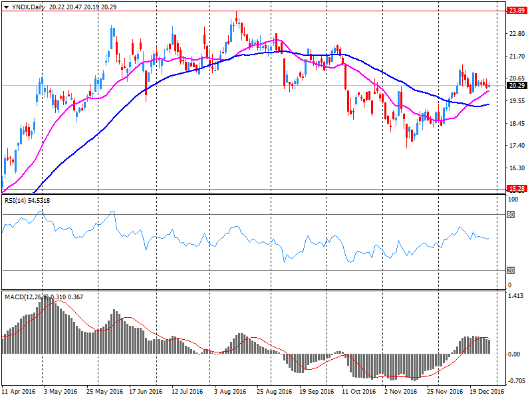Click the red 15.28 price label
This screenshot has width=532, height=399.
515,190
